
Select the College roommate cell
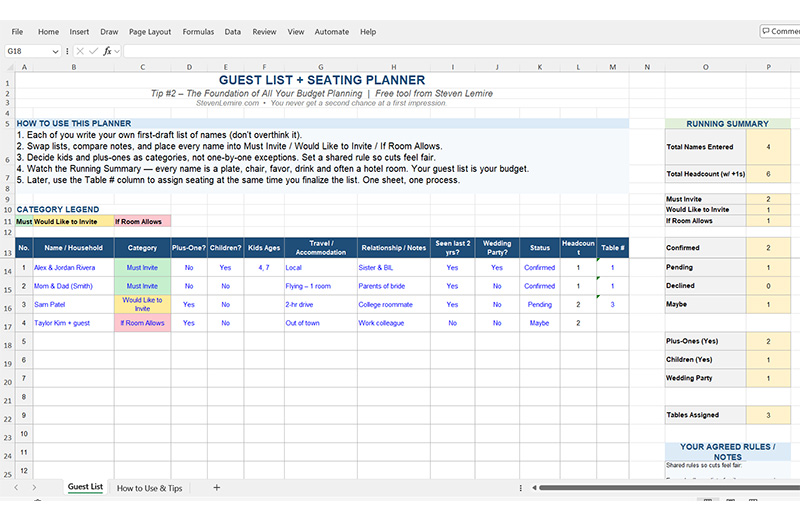394,304
